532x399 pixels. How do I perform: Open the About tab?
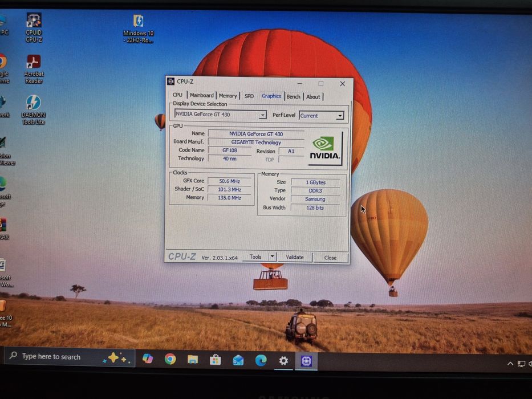click(313, 97)
